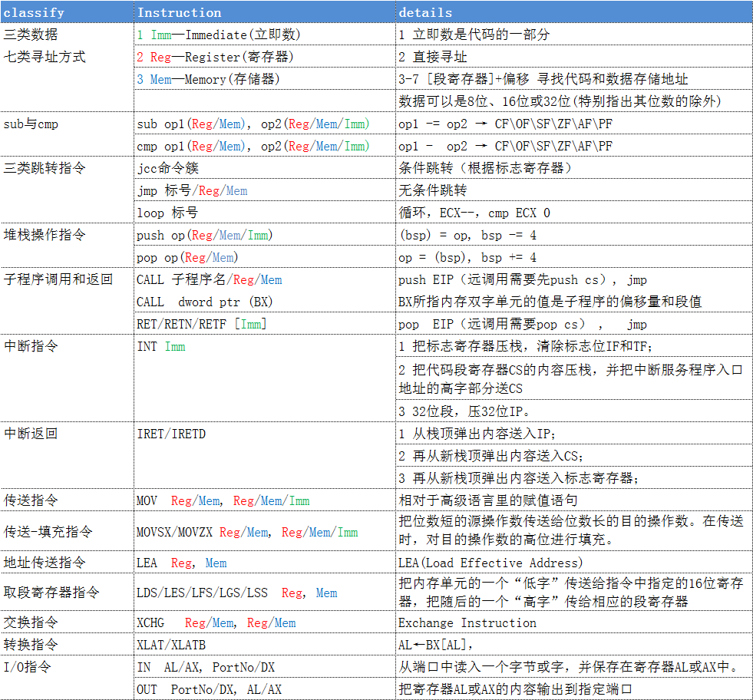Screen dimensions: 753x700
Task: Select the 'op1 -= op2 → CF\OF' details cell
Action: 574,124
